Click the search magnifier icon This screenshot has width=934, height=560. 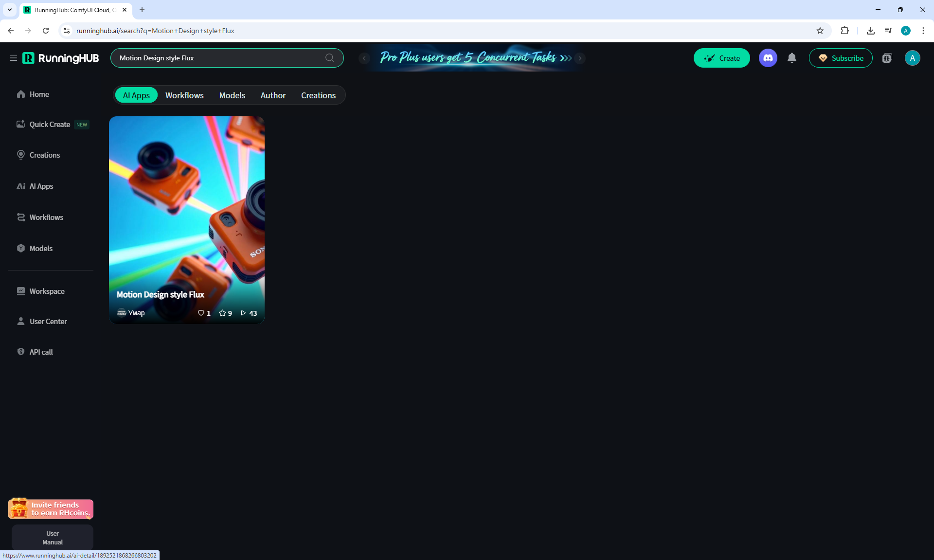pos(329,58)
